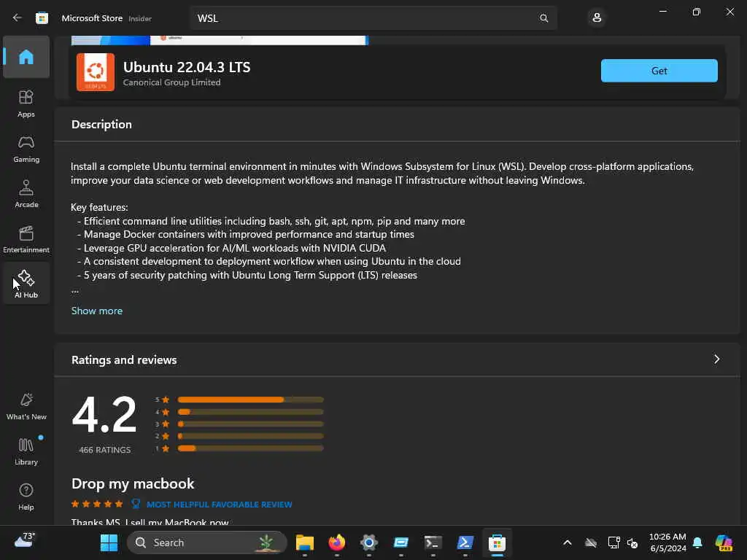Go to Home in the sidebar
This screenshot has width=747, height=560.
tap(26, 57)
